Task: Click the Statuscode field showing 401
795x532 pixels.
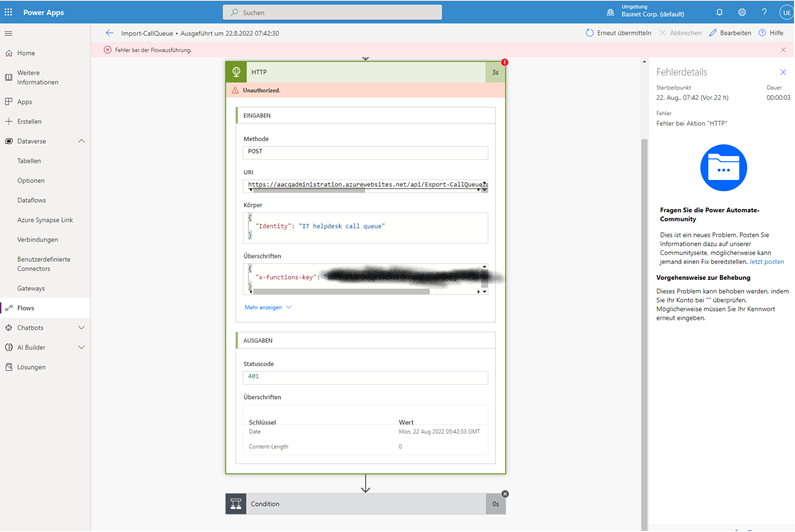Action: click(x=366, y=378)
